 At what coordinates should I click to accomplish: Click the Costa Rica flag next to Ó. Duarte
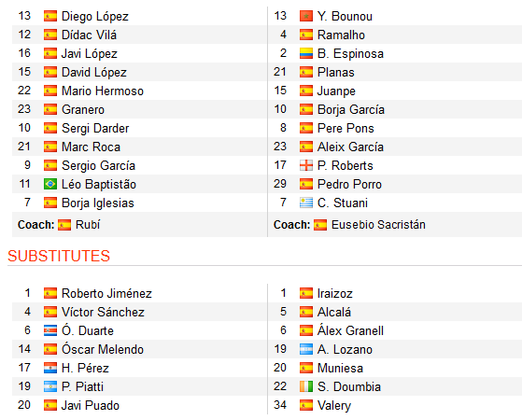click(50, 330)
